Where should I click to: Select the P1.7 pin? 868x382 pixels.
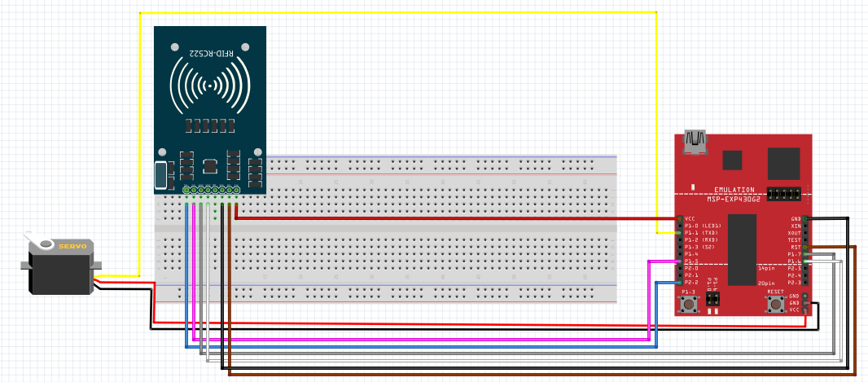point(805,254)
